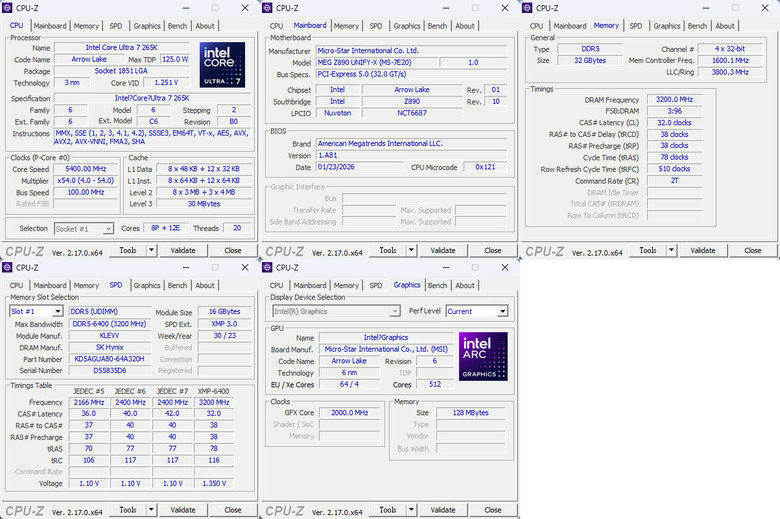Click the LPCIO NCT6687 value
This screenshot has width=780, height=519.
[412, 113]
